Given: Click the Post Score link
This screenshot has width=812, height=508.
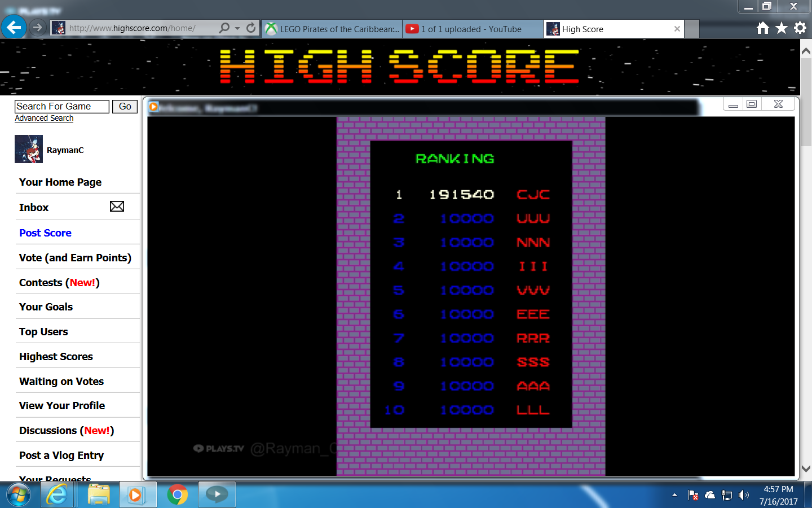Looking at the screenshot, I should [45, 233].
